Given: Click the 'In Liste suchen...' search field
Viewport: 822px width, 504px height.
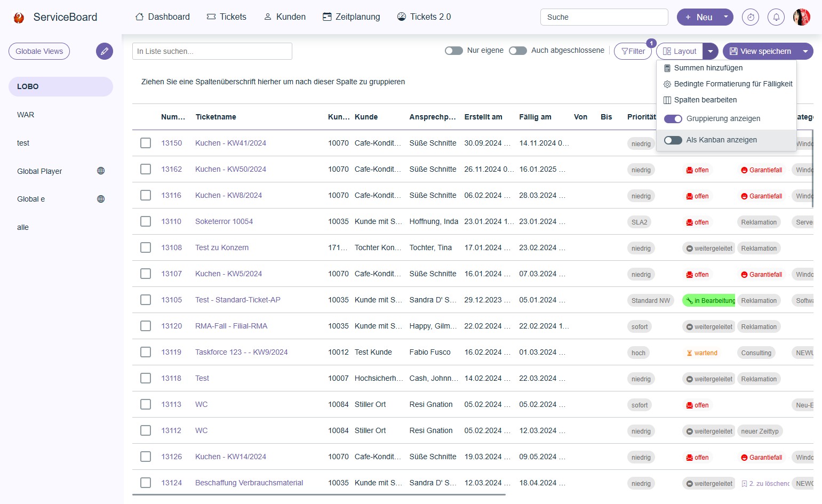Looking at the screenshot, I should pos(212,51).
